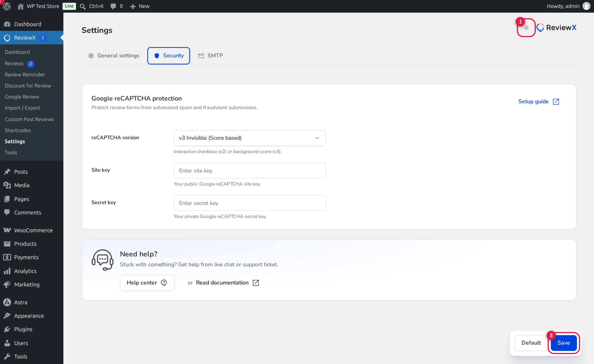Click the WooCommerce Woo icon

(x=7, y=230)
